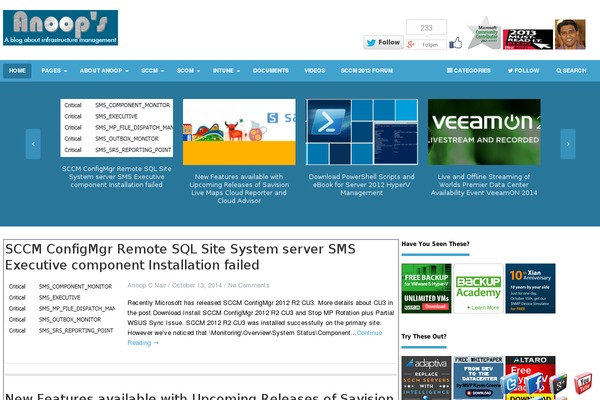Open the PowerShell carousel thumbnail
This screenshot has height=400, width=600.
(362, 132)
